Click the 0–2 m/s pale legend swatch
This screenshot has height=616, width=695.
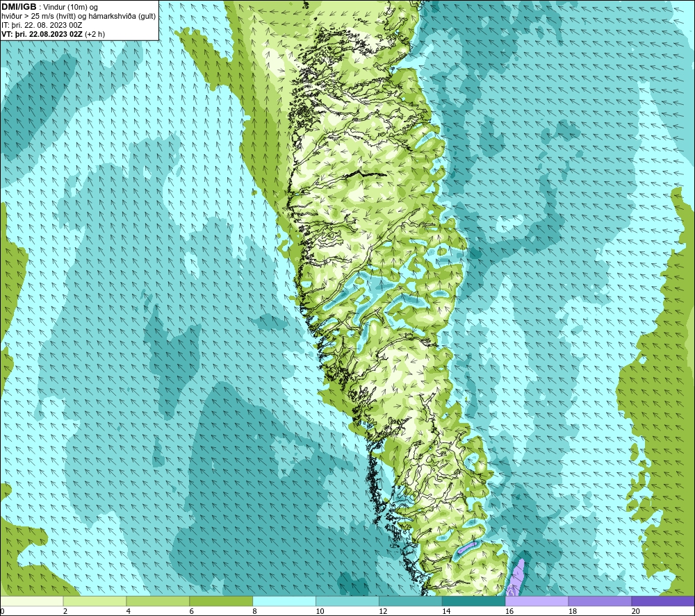point(32,601)
